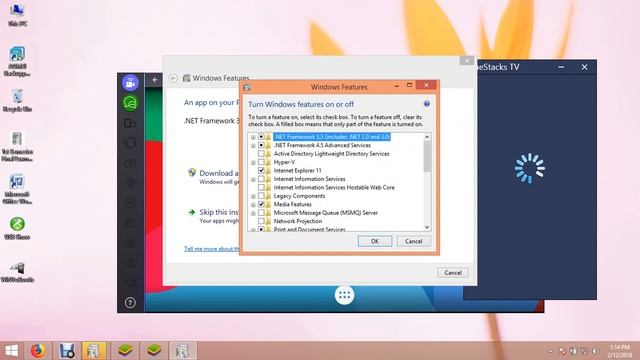Open the highlighted Windows Features taskbar item
This screenshot has width=640, height=360.
(x=94, y=351)
